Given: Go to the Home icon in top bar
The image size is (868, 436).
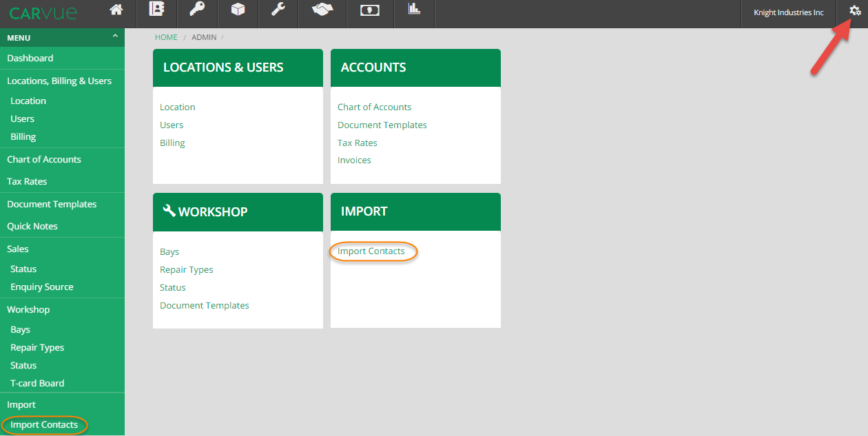Looking at the screenshot, I should point(116,10).
